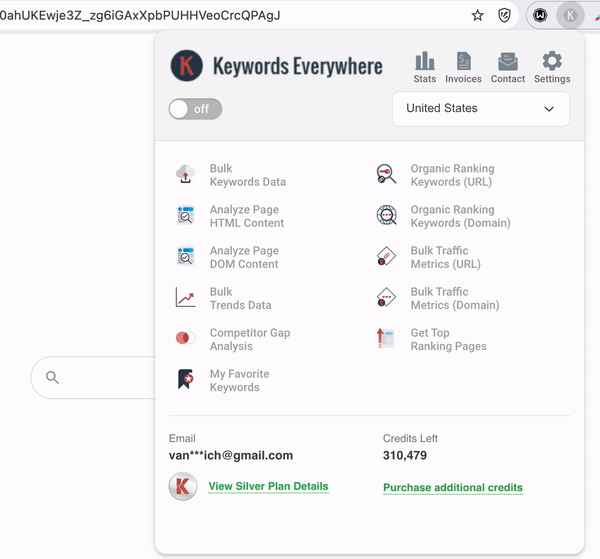The height and width of the screenshot is (559, 600).
Task: Click the Keywords Everywhere title text
Action: pos(298,66)
